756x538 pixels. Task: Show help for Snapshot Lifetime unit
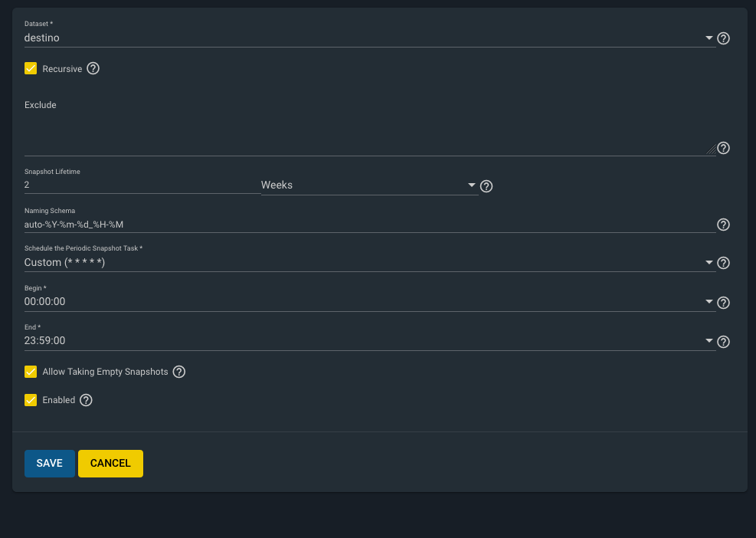point(486,186)
